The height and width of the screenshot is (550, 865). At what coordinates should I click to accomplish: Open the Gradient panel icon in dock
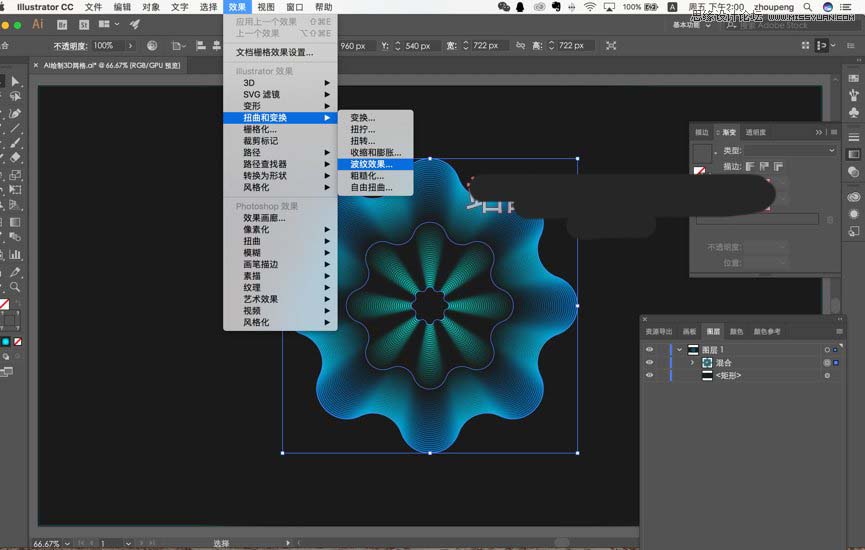(x=853, y=154)
